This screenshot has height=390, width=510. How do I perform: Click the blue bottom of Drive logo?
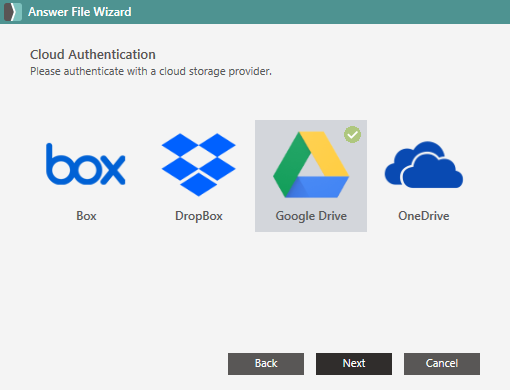click(x=317, y=187)
